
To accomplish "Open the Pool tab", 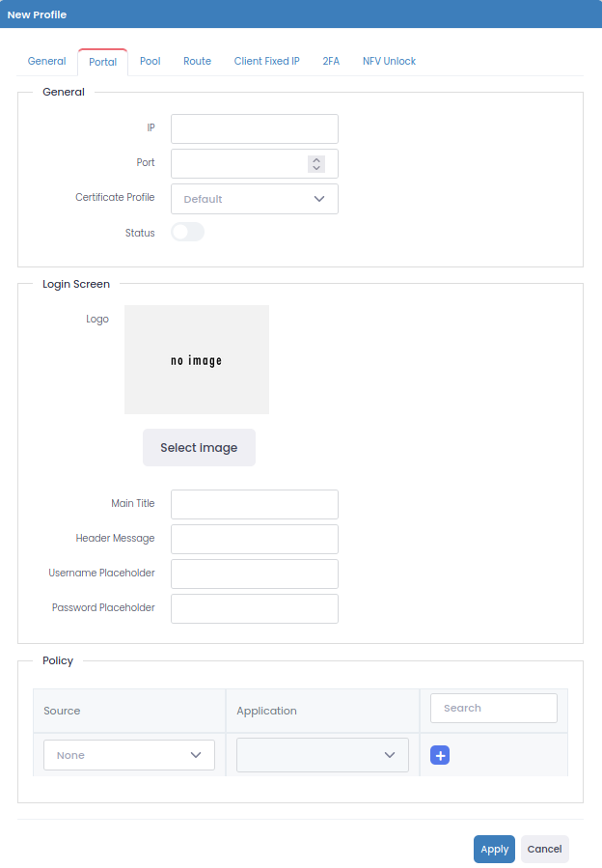I will (150, 61).
